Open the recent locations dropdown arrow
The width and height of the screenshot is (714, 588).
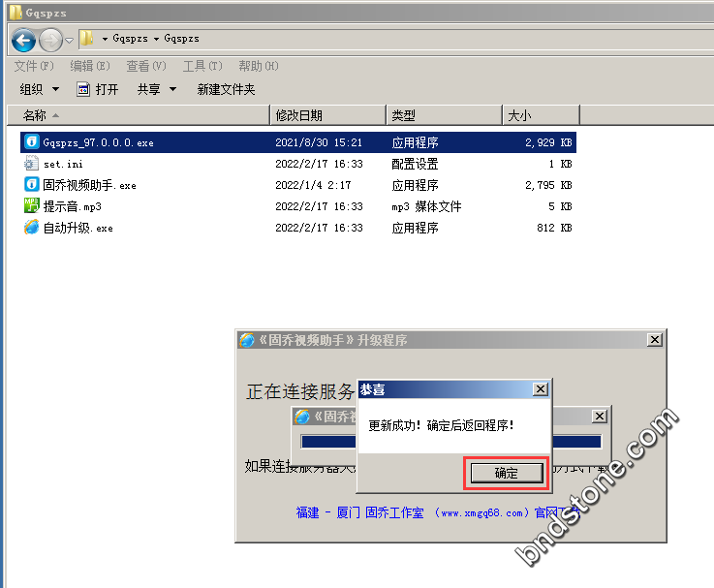coord(69,41)
